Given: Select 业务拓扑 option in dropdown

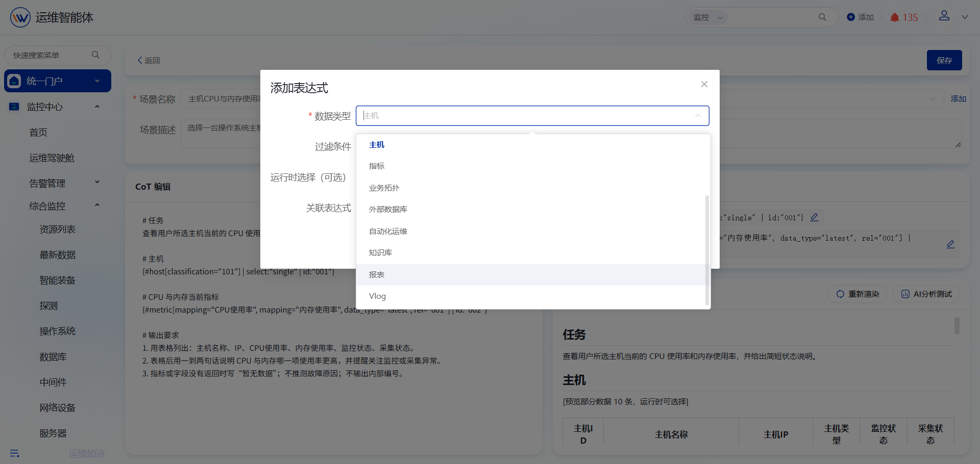Looking at the screenshot, I should click(531, 188).
